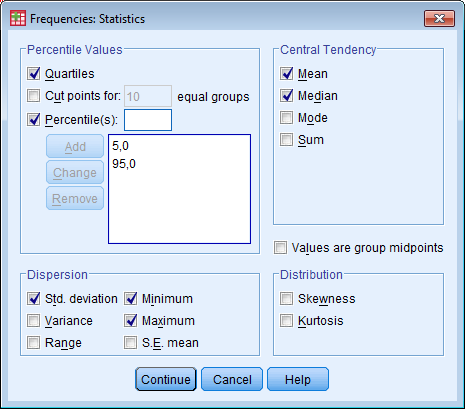Enable Cut points for equal groups

point(33,96)
